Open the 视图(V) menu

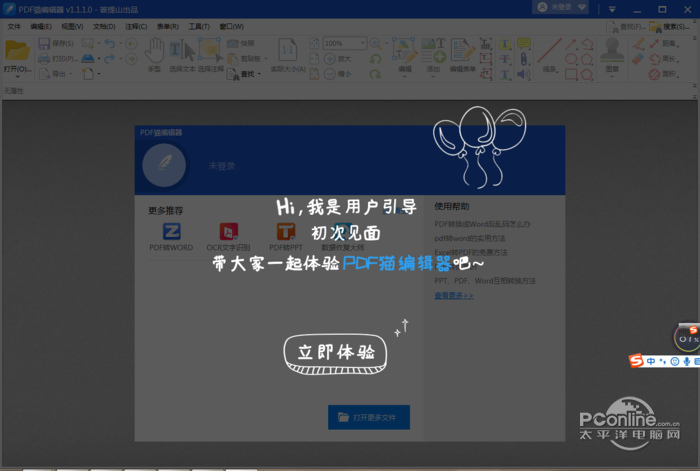click(72, 26)
